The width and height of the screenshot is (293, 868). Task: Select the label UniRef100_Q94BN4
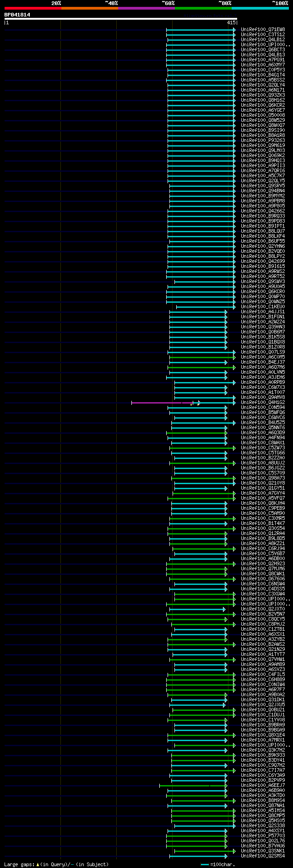[263, 191]
